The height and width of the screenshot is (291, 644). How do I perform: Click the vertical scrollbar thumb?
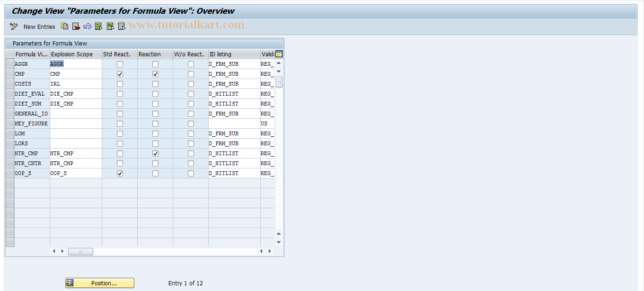[279, 82]
